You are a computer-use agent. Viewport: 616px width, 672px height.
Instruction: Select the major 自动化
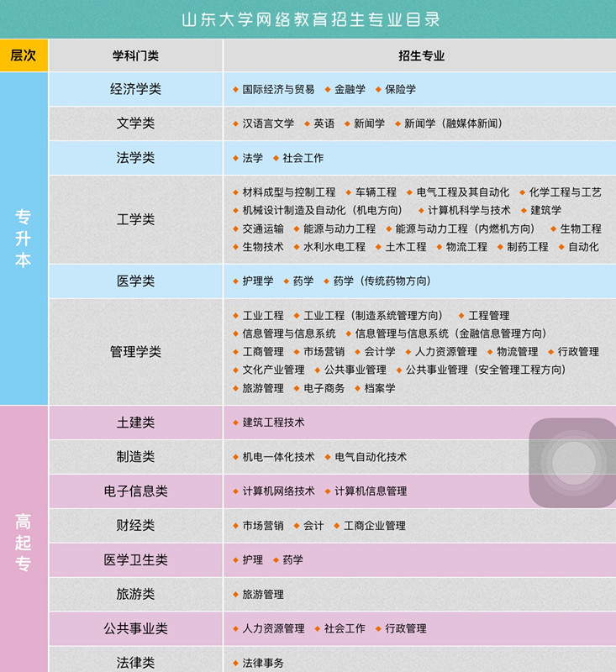[x=583, y=247]
